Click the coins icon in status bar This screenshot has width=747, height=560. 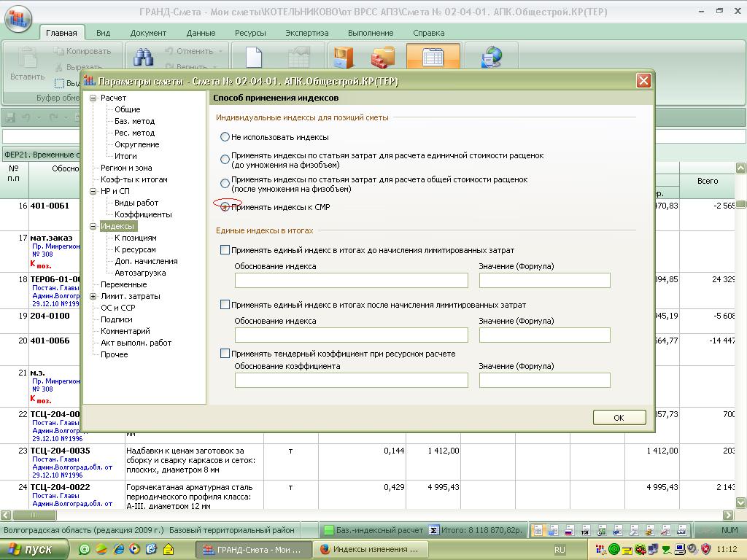point(649,530)
